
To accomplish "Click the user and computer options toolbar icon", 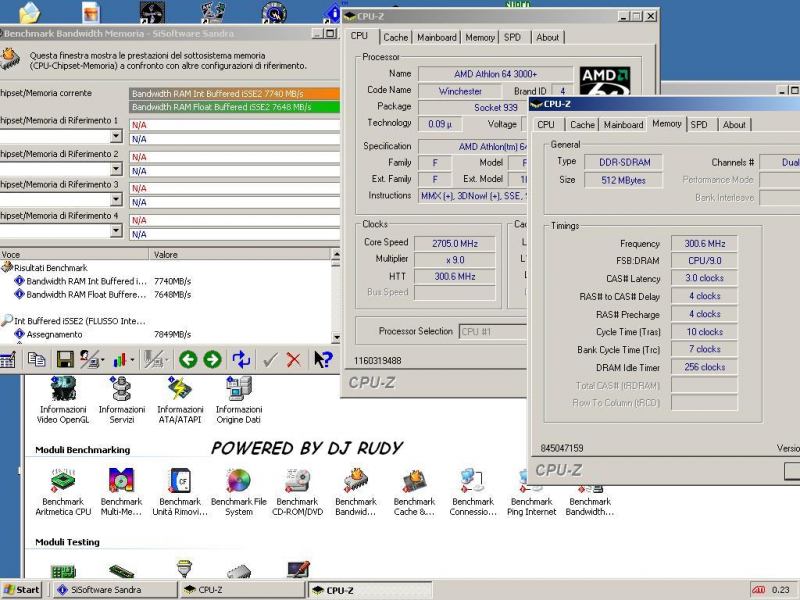I will click(x=91, y=359).
